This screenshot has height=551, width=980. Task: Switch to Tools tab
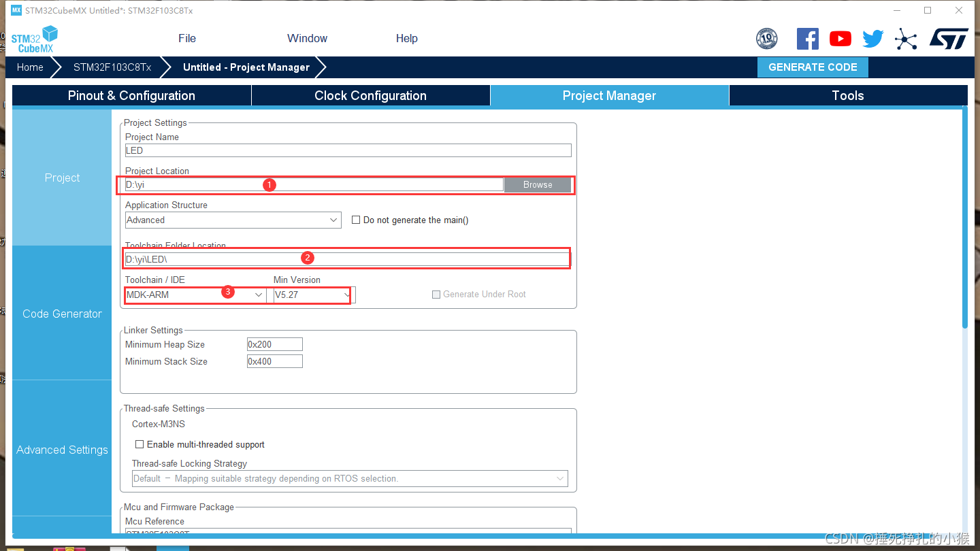click(848, 96)
